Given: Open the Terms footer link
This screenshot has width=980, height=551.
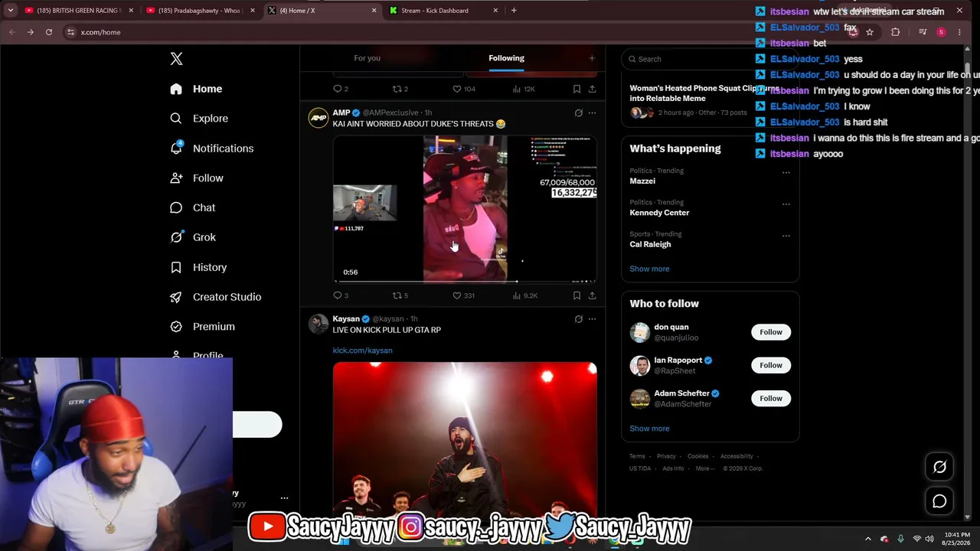Looking at the screenshot, I should pos(637,456).
